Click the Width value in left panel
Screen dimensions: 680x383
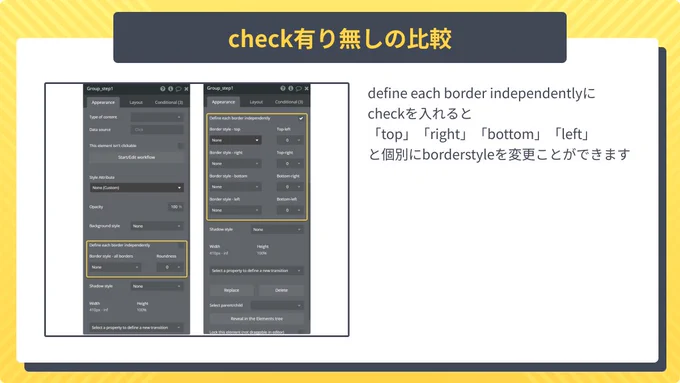(x=98, y=310)
